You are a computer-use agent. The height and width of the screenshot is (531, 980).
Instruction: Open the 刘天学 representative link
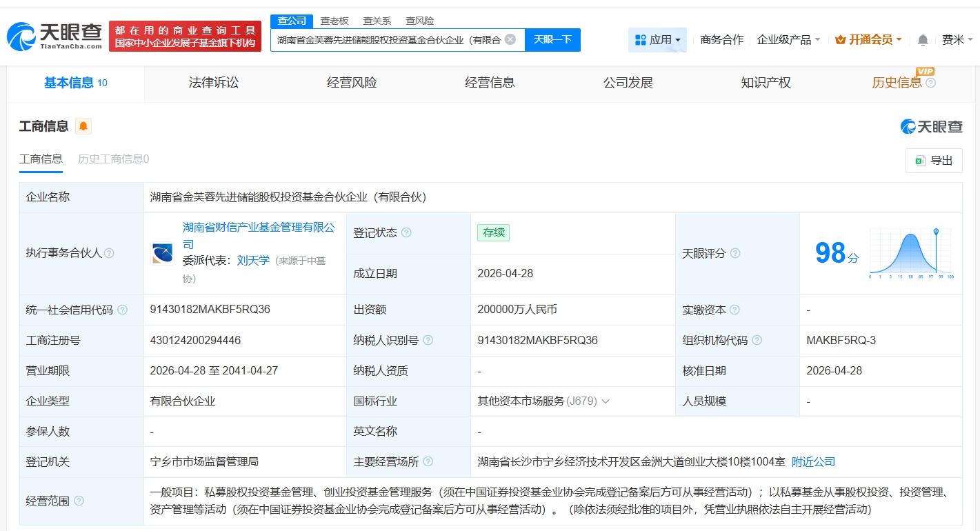click(253, 261)
